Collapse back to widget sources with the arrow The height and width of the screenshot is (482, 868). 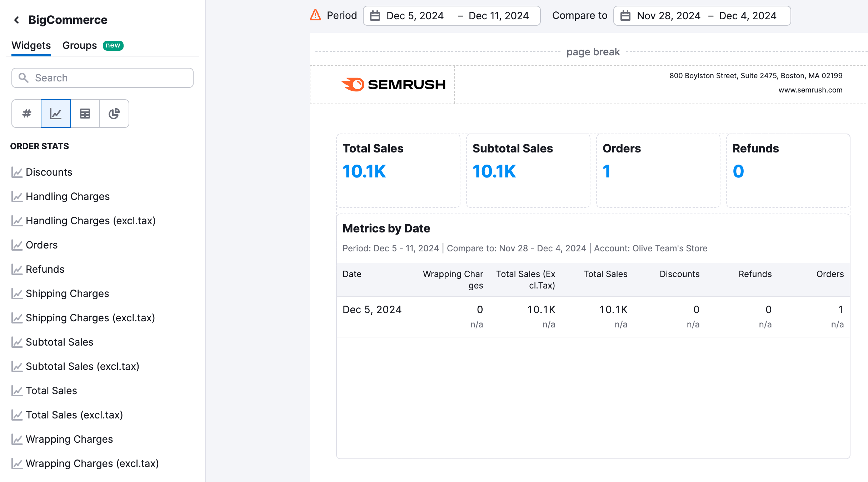[x=16, y=20]
